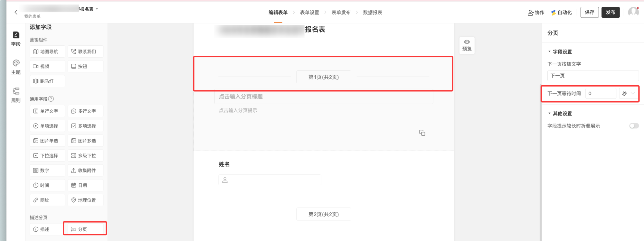The width and height of the screenshot is (644, 241).
Task: Collapse the 其他设置 section
Action: [550, 113]
